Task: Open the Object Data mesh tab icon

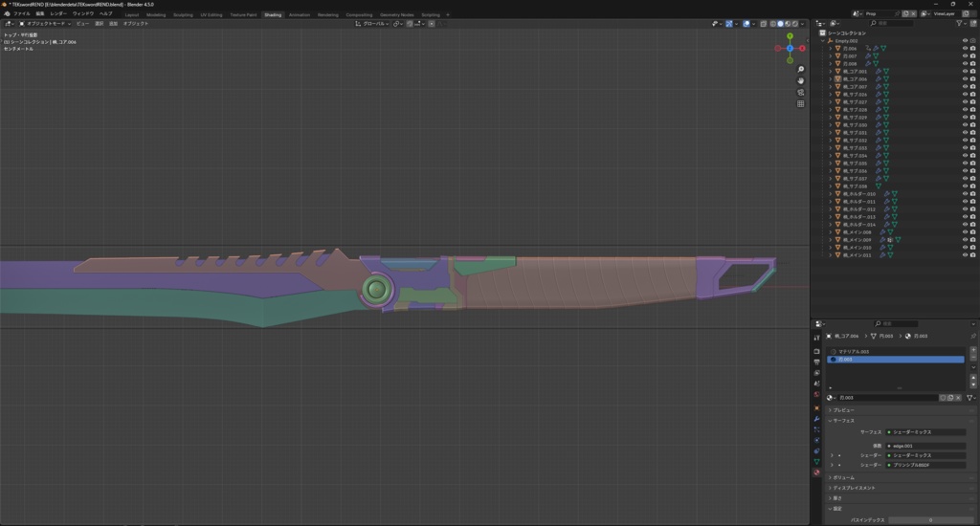Action: [816, 462]
